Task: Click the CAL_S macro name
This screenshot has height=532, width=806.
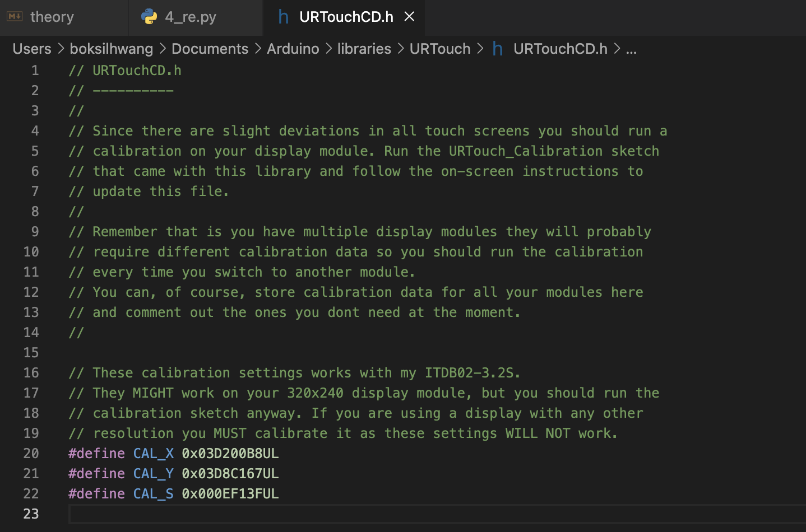Action: (x=154, y=493)
